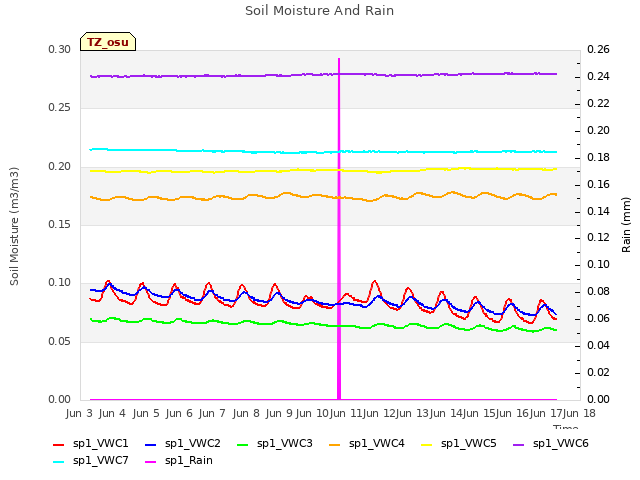Click the Jun 18 x-axis tick label
This screenshot has width=640, height=480.
(x=580, y=413)
